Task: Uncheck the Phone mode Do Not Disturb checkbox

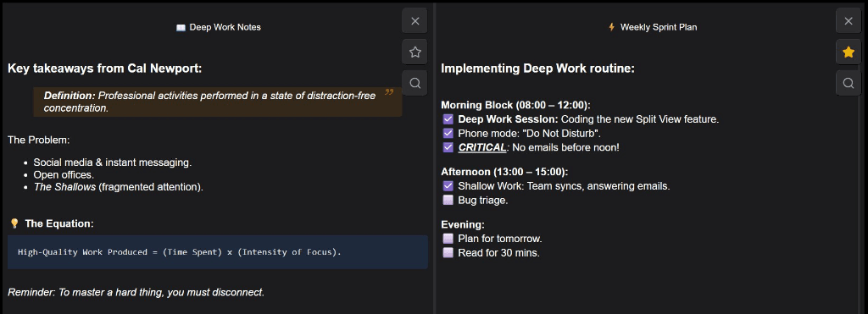Action: coord(448,133)
